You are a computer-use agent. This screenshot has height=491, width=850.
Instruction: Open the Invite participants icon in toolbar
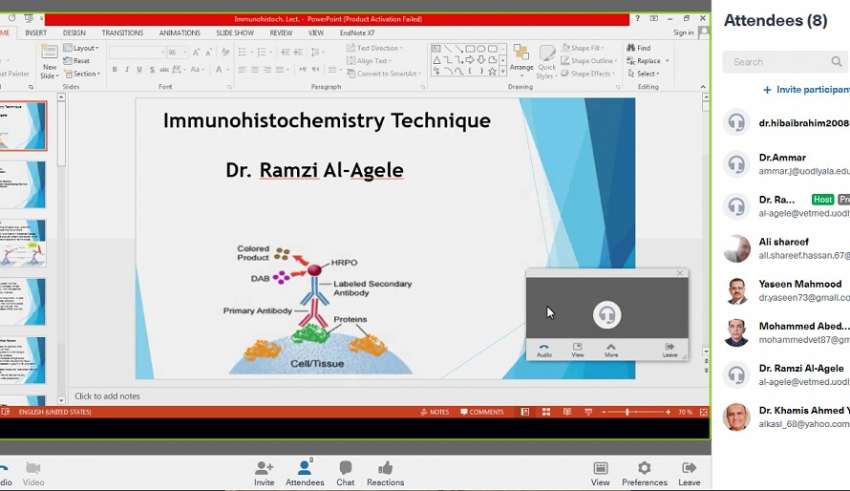(264, 469)
